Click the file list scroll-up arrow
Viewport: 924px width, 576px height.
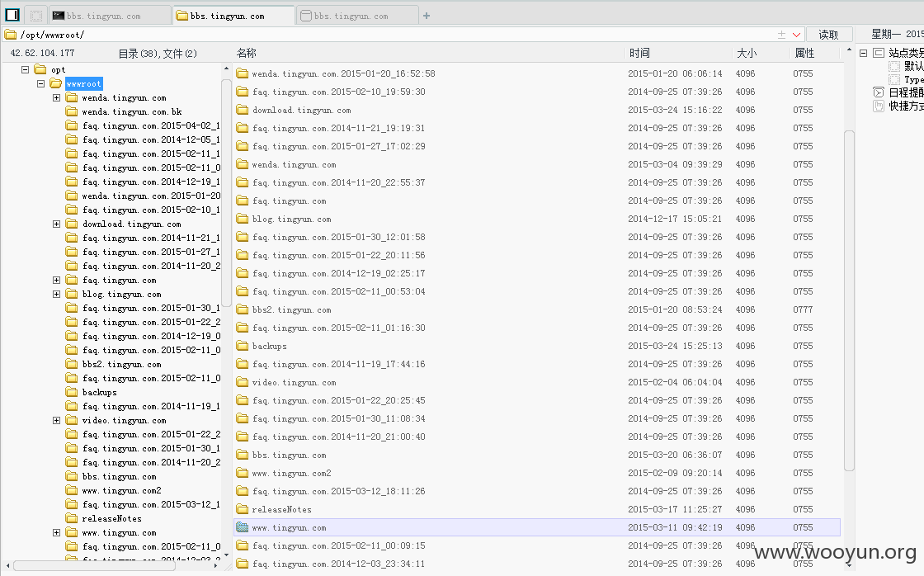[849, 50]
